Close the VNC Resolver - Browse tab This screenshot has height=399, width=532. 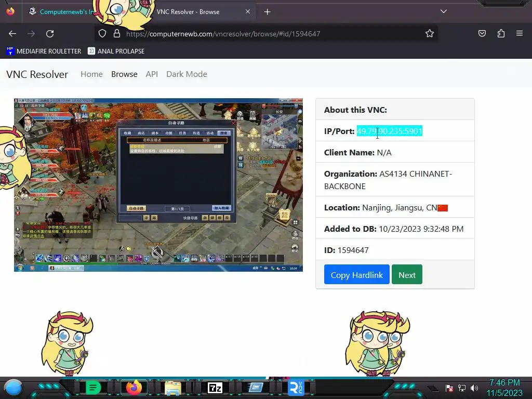[x=248, y=11]
